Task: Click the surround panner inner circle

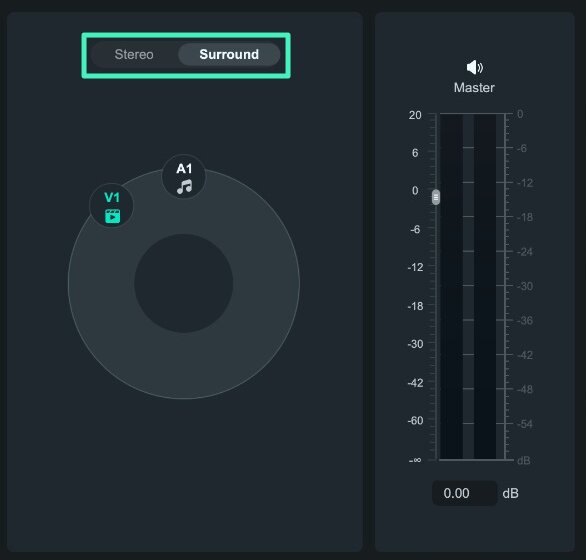Action: pyautogui.click(x=184, y=283)
